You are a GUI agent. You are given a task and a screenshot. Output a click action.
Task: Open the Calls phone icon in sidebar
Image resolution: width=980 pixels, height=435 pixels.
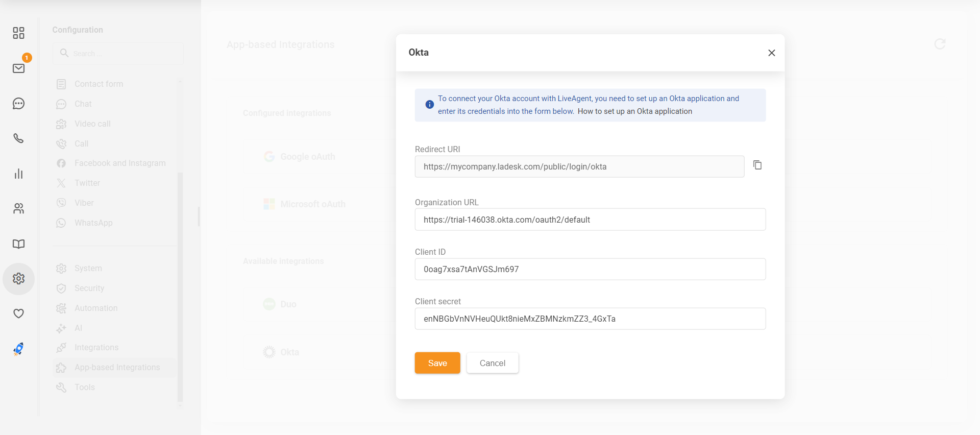[x=19, y=138]
